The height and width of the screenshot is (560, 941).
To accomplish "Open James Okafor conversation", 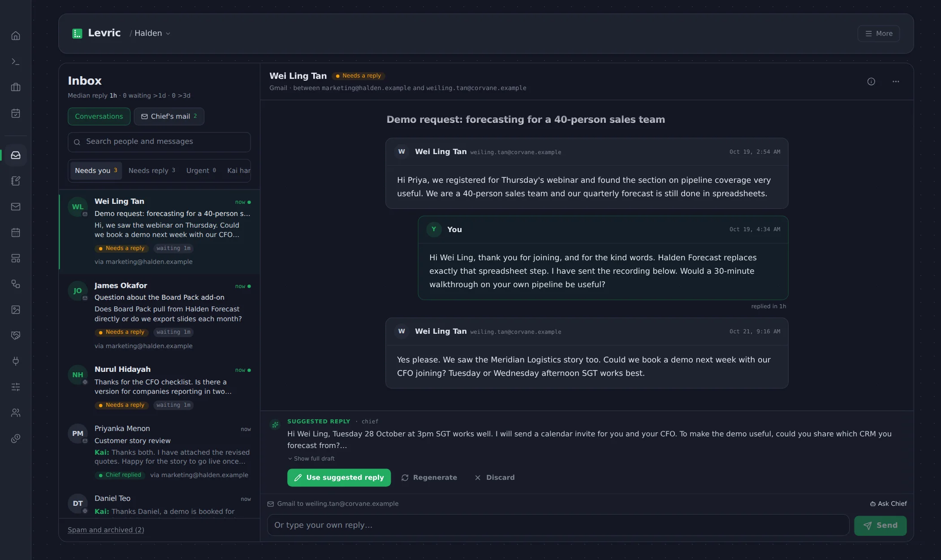I will (160, 315).
